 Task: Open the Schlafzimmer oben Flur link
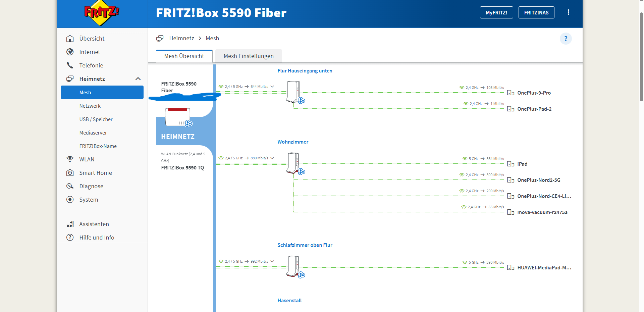[305, 245]
